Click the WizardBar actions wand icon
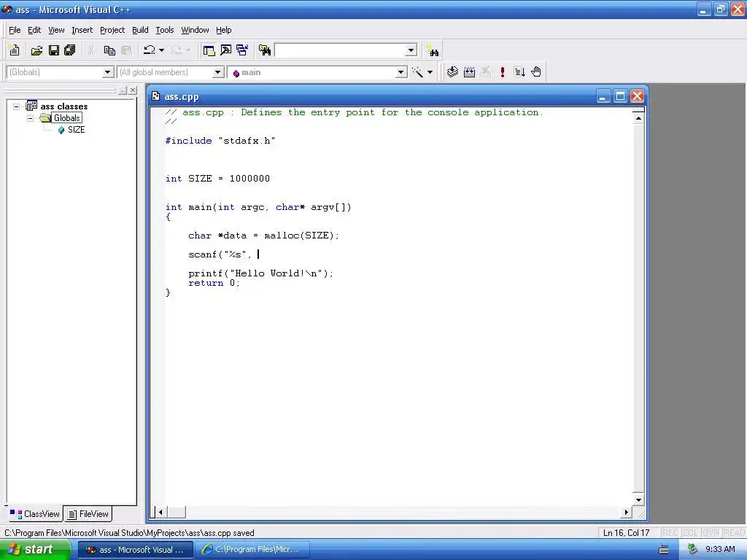747x560 pixels. pyautogui.click(x=418, y=72)
